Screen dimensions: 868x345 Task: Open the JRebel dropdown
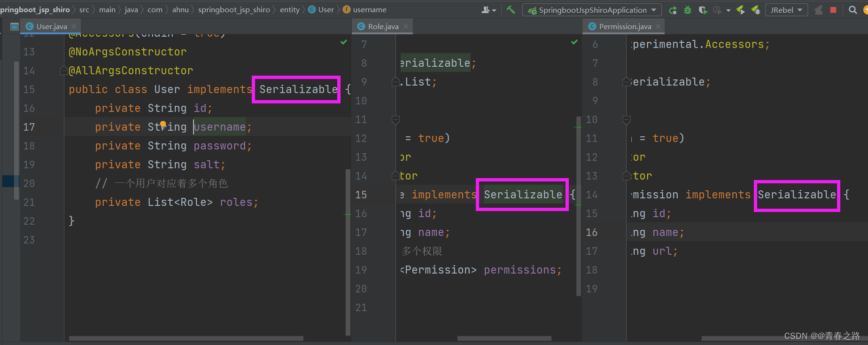tap(787, 10)
